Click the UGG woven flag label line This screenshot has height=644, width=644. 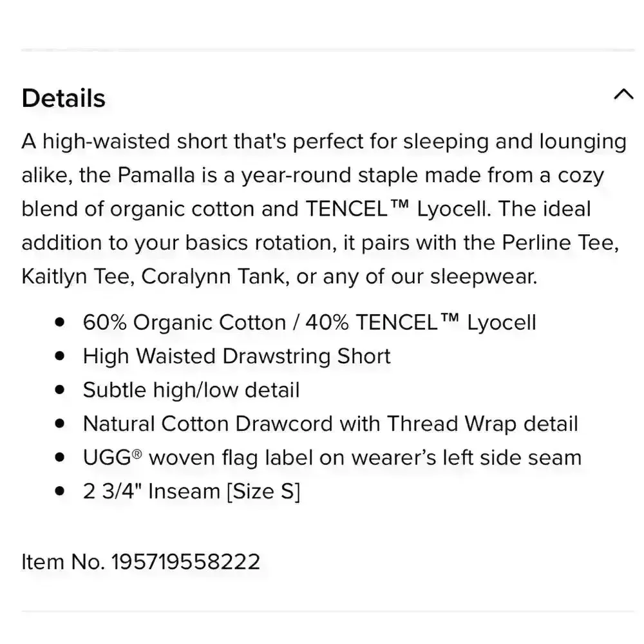(332, 457)
